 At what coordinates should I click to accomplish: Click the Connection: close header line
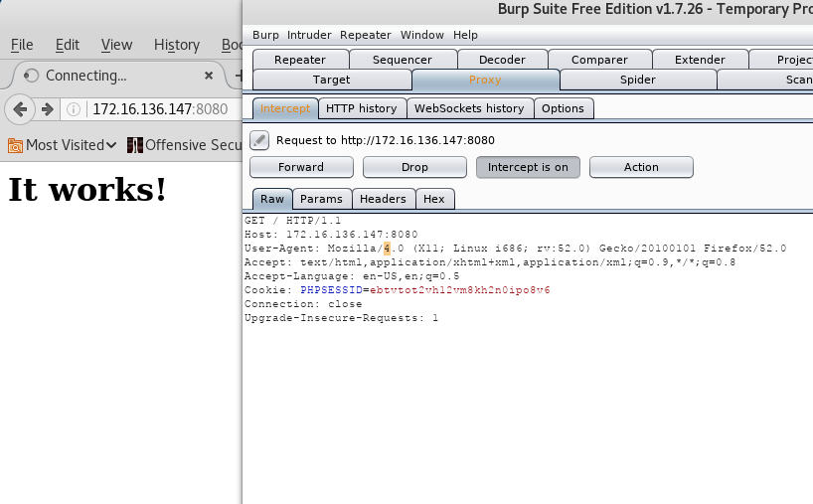303,304
